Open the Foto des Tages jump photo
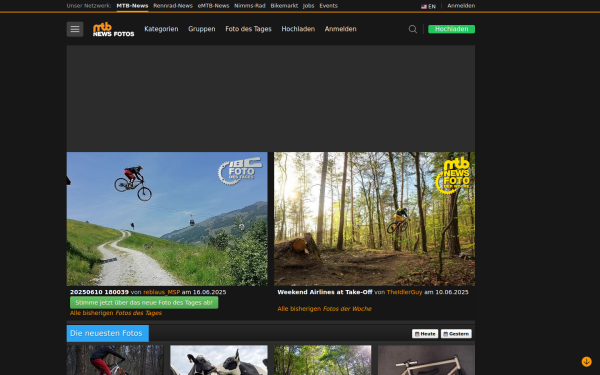Viewport: 600px width, 375px height. (x=167, y=219)
